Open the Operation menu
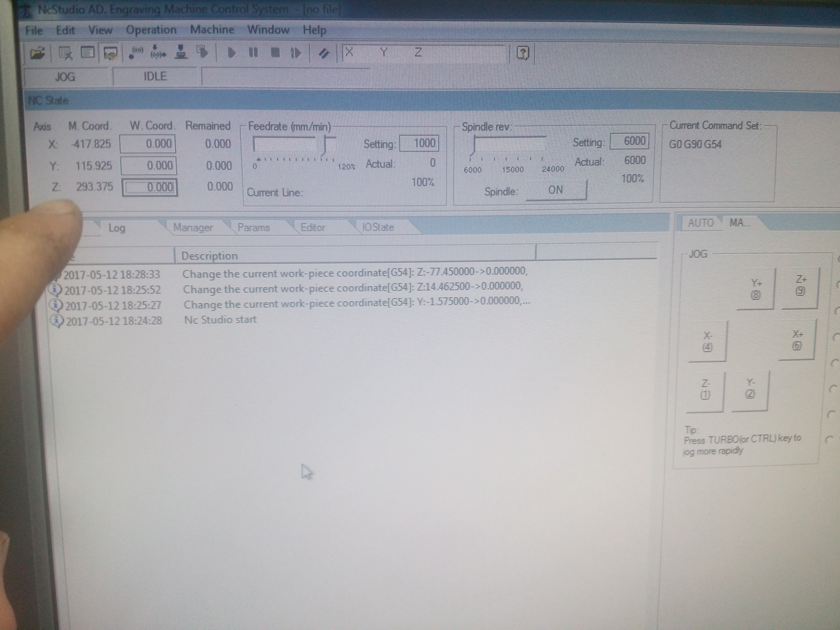This screenshot has height=630, width=840. (151, 30)
